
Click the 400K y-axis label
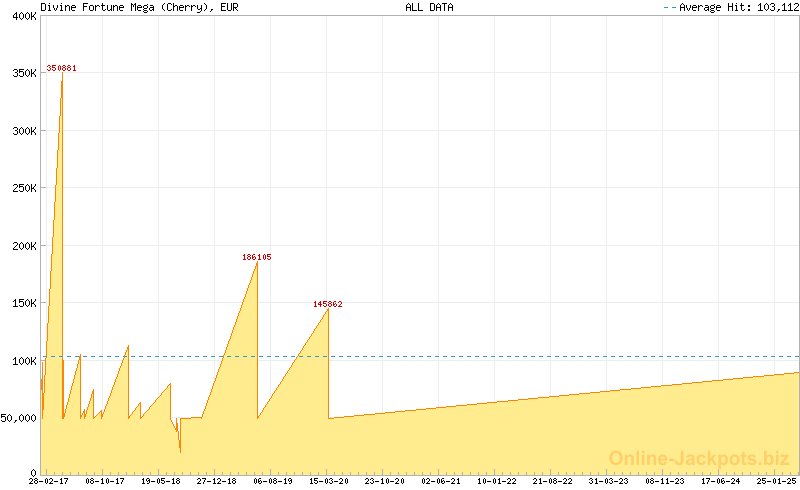coord(22,16)
